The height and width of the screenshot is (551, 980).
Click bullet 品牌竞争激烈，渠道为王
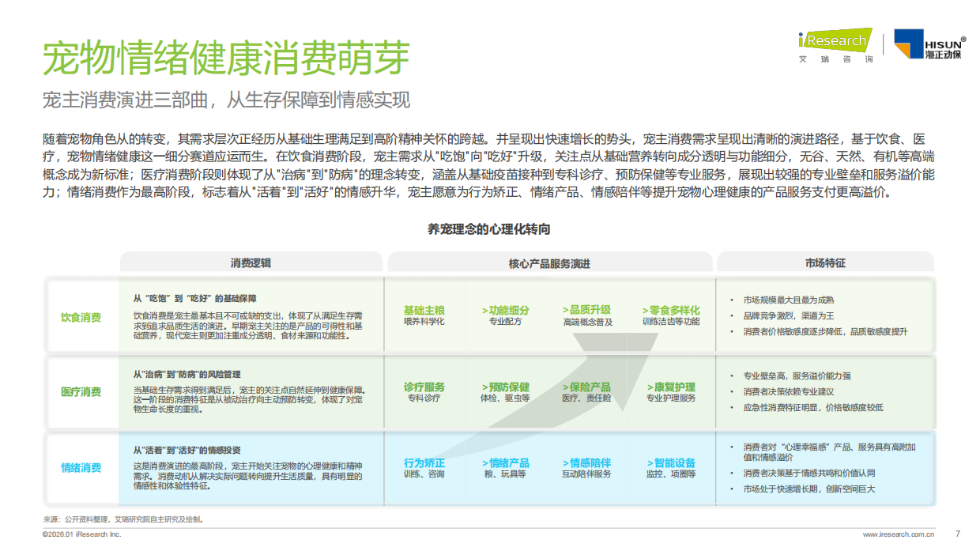788,316
